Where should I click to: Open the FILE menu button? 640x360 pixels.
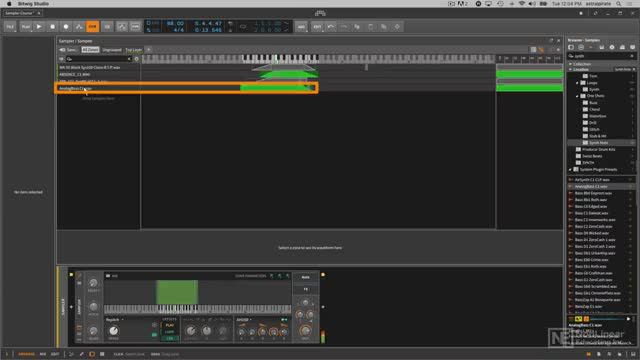tap(10, 27)
